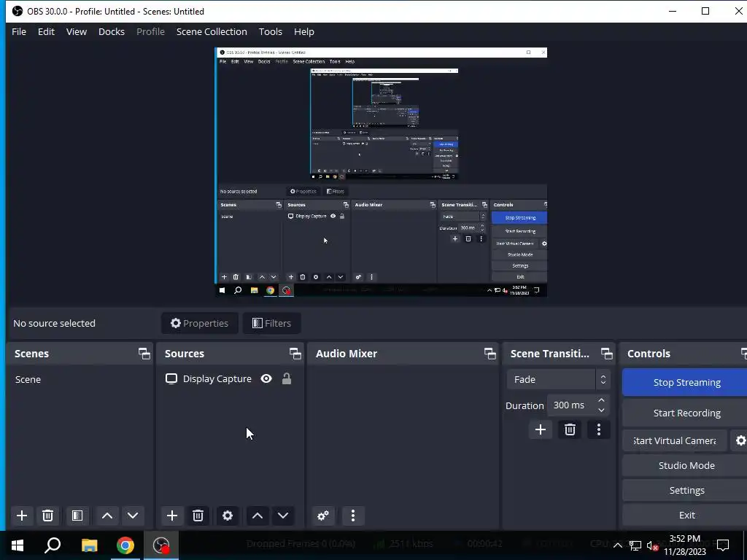Screen dimensions: 747x560
Task: Remove transition with trash icon
Action: pos(570,430)
